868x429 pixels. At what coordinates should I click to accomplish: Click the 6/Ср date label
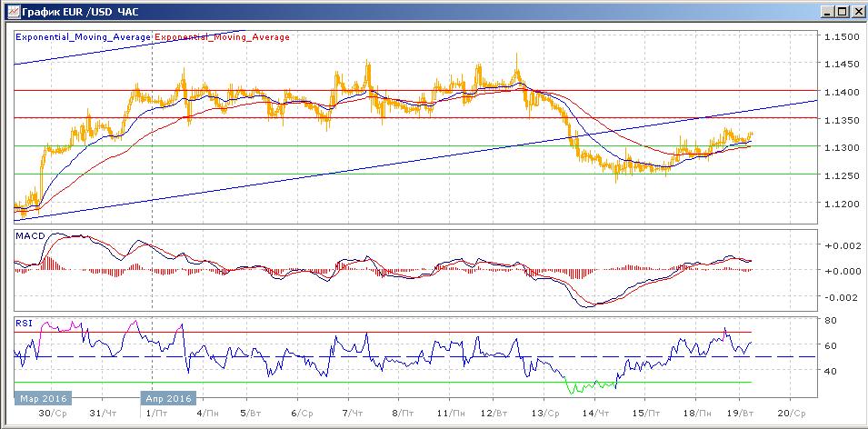click(303, 413)
